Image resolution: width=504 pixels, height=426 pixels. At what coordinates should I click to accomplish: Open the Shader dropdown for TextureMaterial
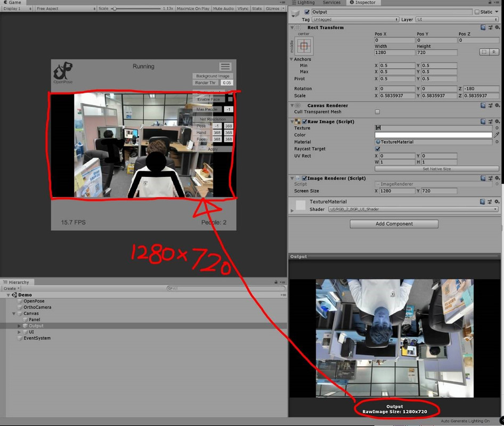pos(413,209)
